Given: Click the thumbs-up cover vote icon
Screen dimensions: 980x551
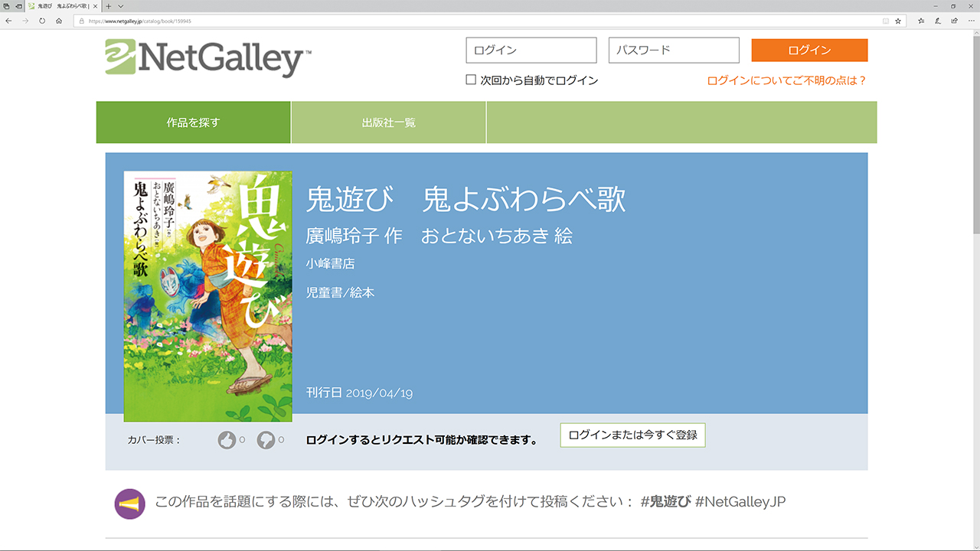Looking at the screenshot, I should point(227,440).
